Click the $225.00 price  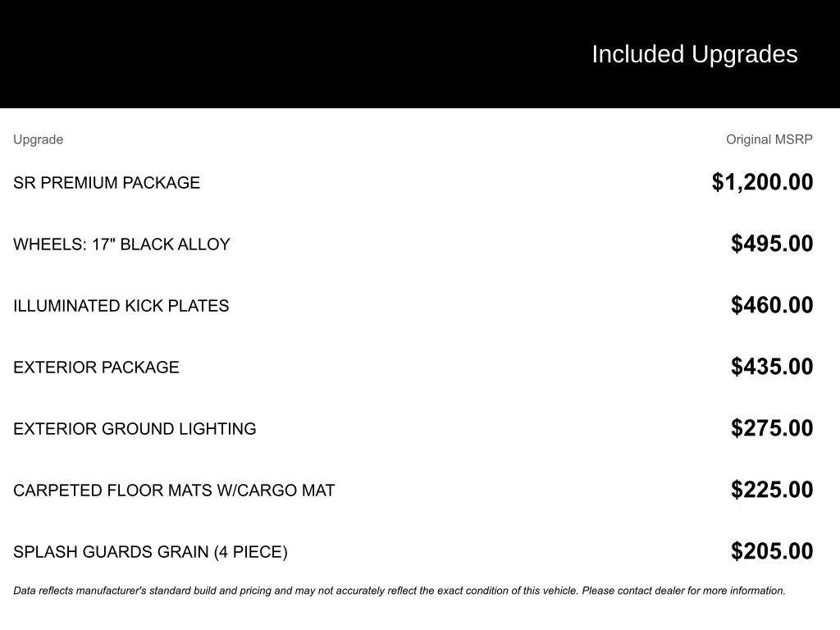point(771,490)
